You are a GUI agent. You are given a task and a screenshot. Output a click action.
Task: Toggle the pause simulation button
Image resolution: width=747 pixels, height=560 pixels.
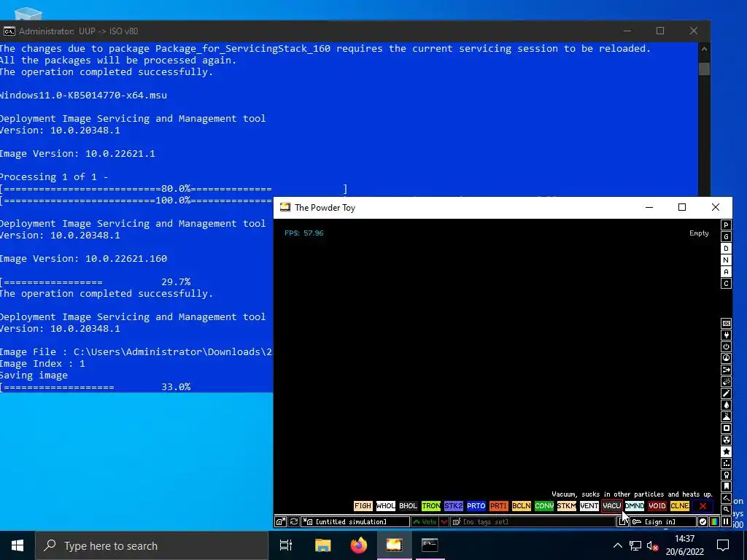click(726, 522)
